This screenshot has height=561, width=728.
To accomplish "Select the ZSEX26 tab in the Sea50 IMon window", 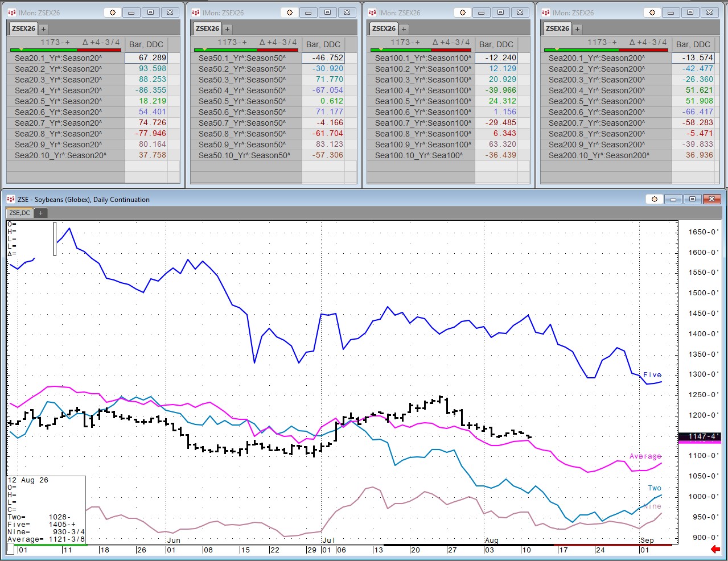I will point(207,28).
